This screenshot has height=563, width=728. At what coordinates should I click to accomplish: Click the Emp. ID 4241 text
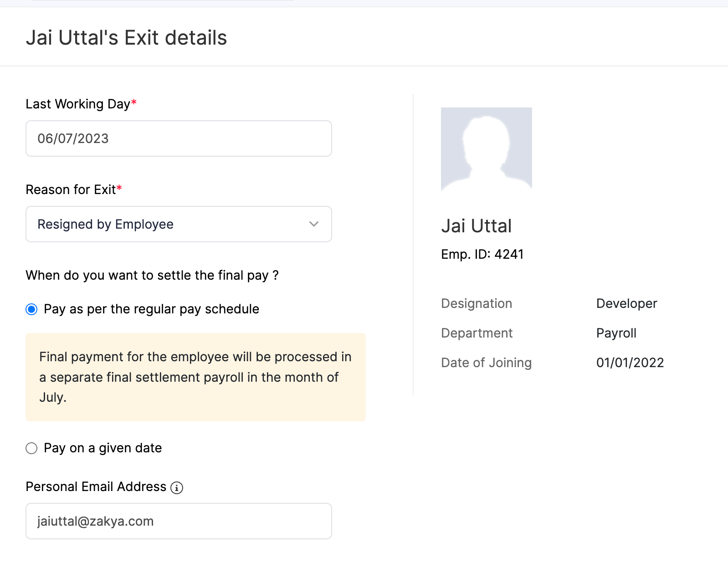(482, 254)
